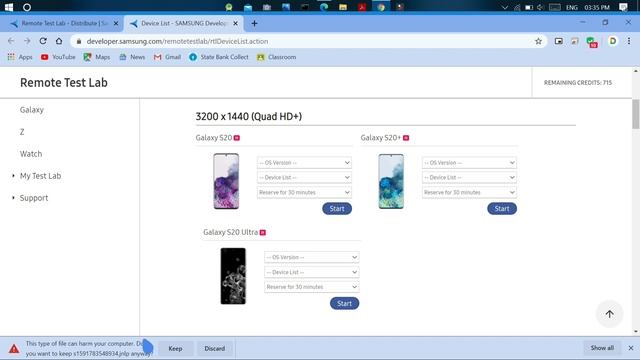Image resolution: width=640 pixels, height=360 pixels.
Task: Select Z in the sidebar
Action: 22,132
